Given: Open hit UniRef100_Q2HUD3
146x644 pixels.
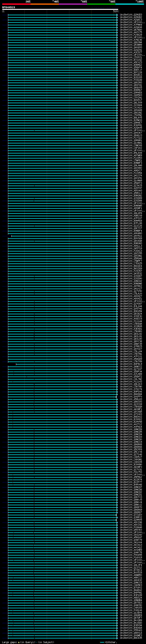Looking at the screenshot, I should (x=131, y=15).
